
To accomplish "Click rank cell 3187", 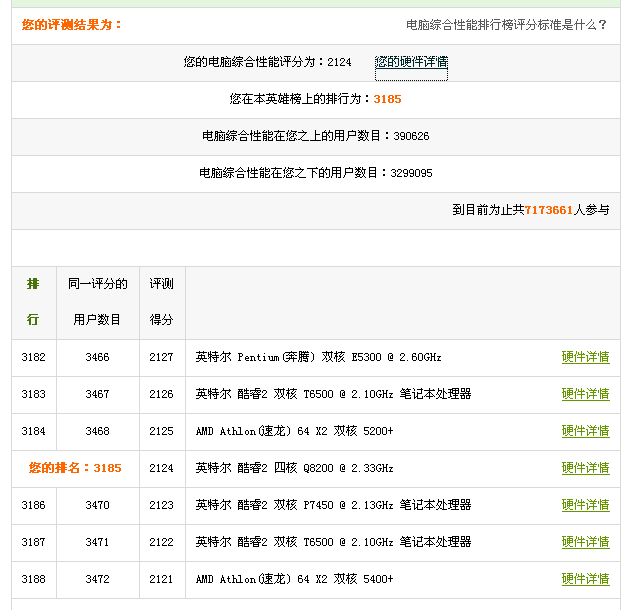I will pyautogui.click(x=33, y=542).
